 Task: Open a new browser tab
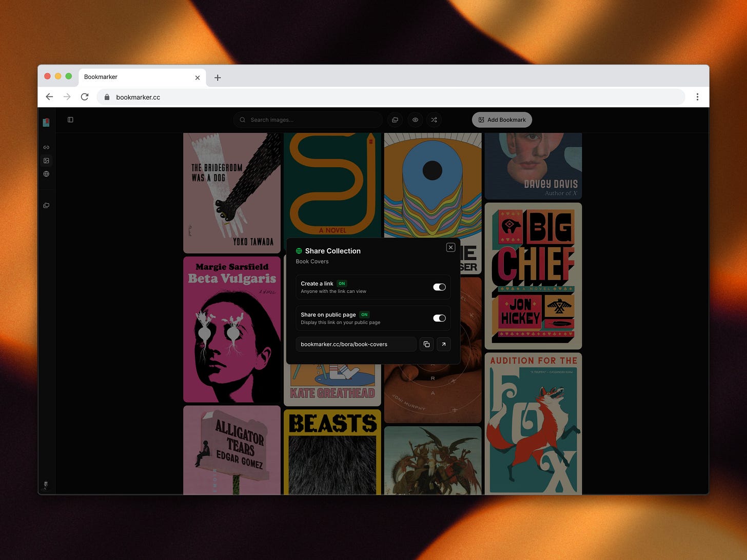click(218, 77)
